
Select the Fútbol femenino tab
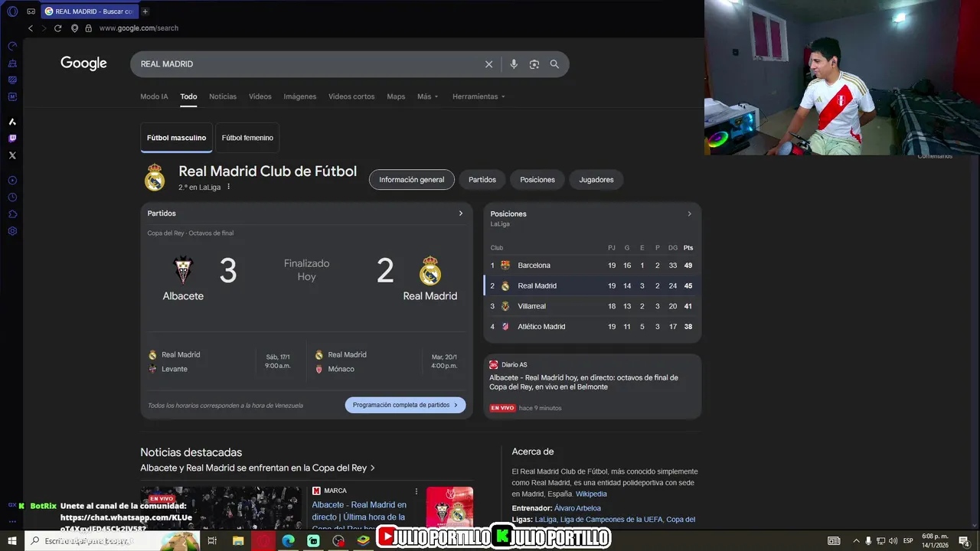pyautogui.click(x=247, y=138)
